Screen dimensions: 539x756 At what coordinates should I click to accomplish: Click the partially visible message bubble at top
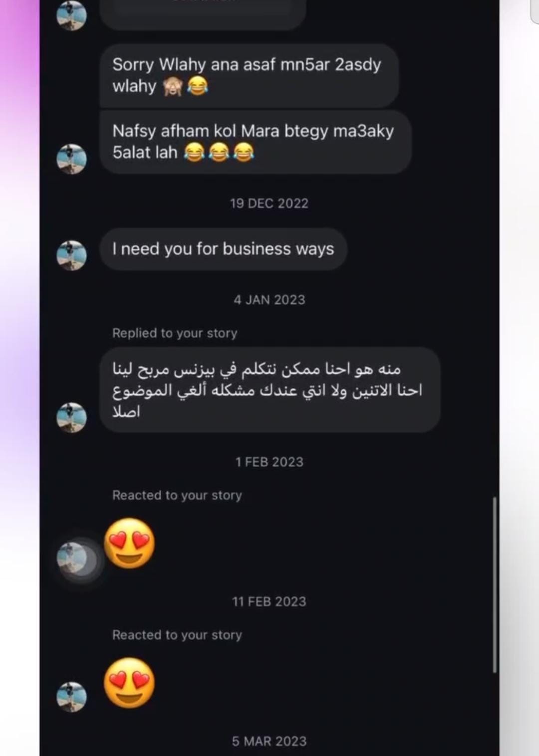pos(203,14)
